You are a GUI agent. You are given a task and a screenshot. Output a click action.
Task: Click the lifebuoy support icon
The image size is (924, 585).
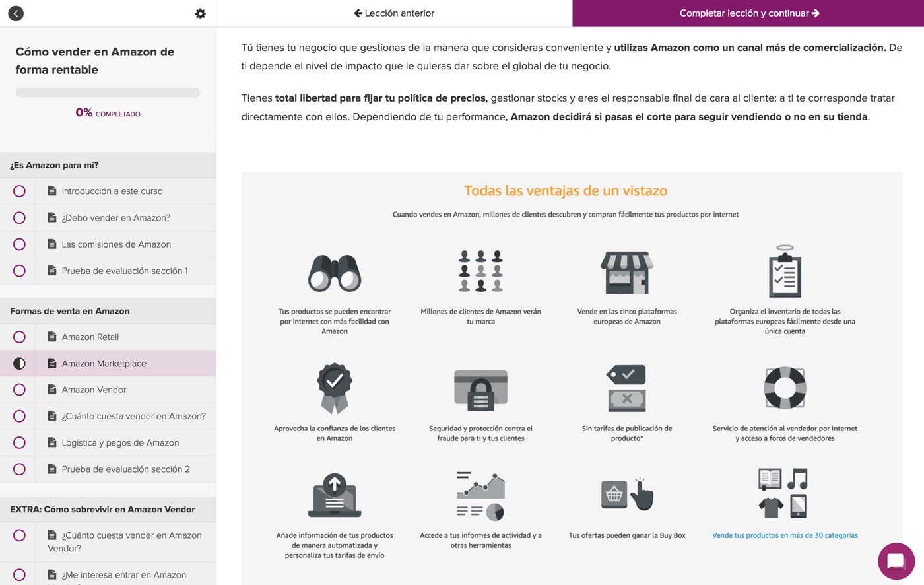[785, 388]
